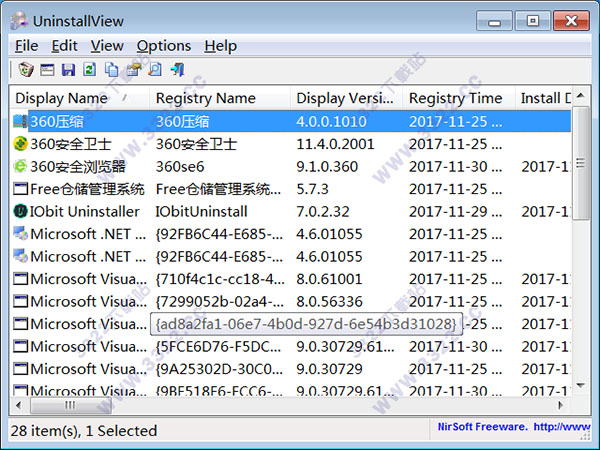Click the {ad8a2fa1-06e7-4b0d-927d-6e54b3d31028} tooltip cell
This screenshot has width=600, height=450.
point(306,324)
